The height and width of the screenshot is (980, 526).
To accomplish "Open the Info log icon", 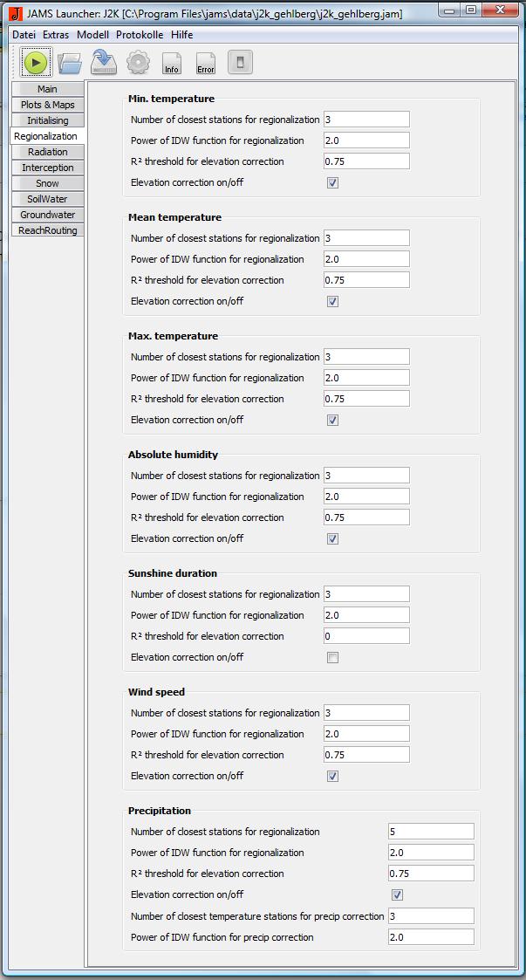I will click(x=172, y=63).
